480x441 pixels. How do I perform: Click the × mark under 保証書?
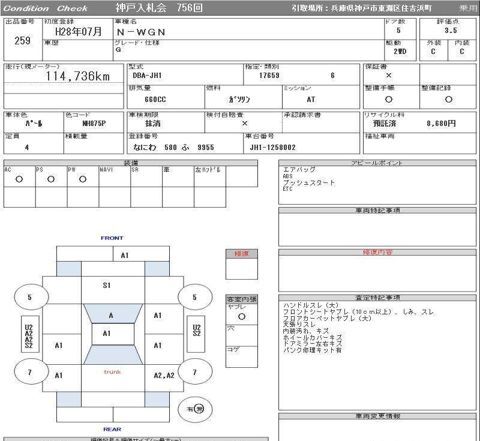click(x=388, y=76)
